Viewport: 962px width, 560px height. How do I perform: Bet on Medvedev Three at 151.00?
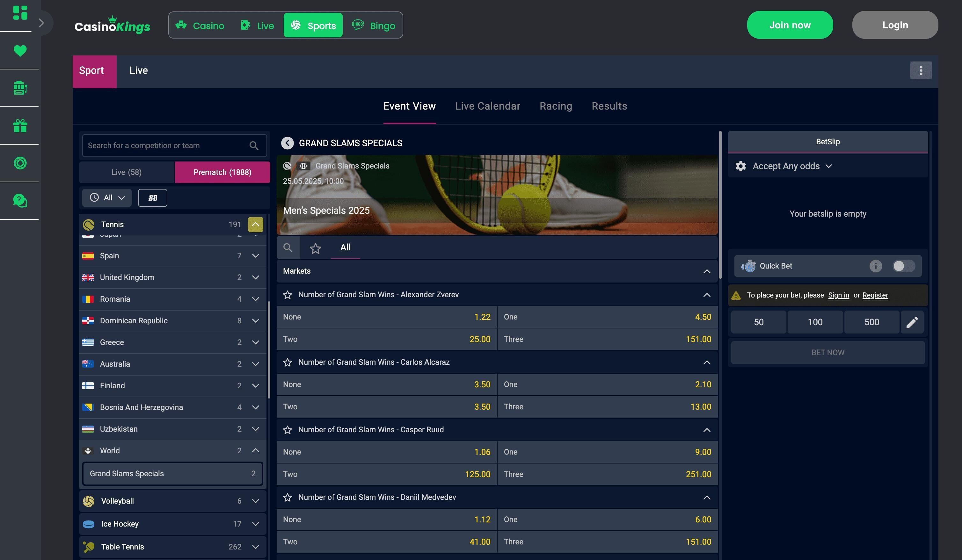point(607,542)
